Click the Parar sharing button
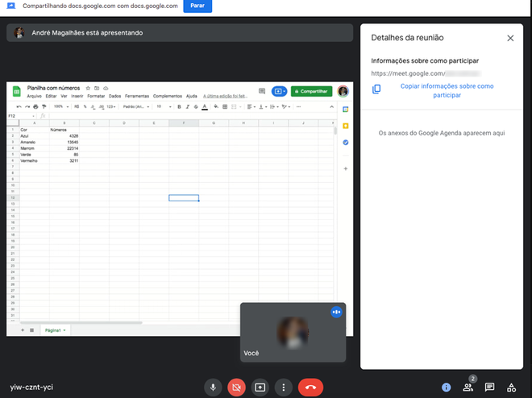The width and height of the screenshot is (532, 398). tap(197, 6)
